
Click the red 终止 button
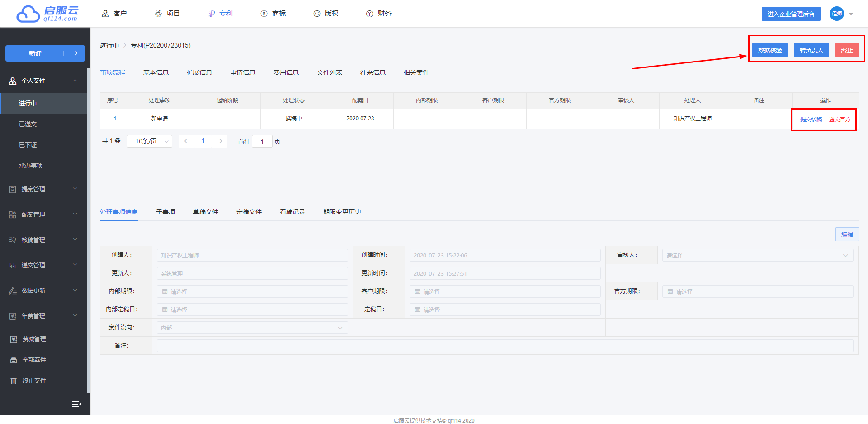click(847, 50)
